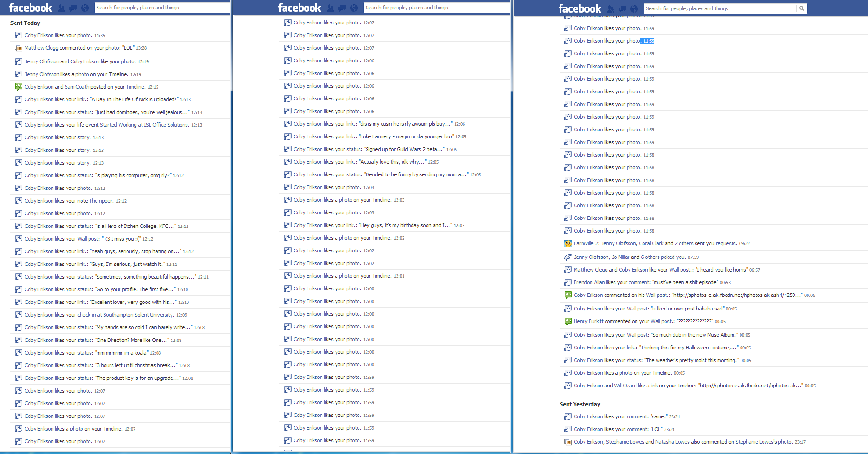
Task: Open friend requests icon in the left window
Action: [61, 8]
